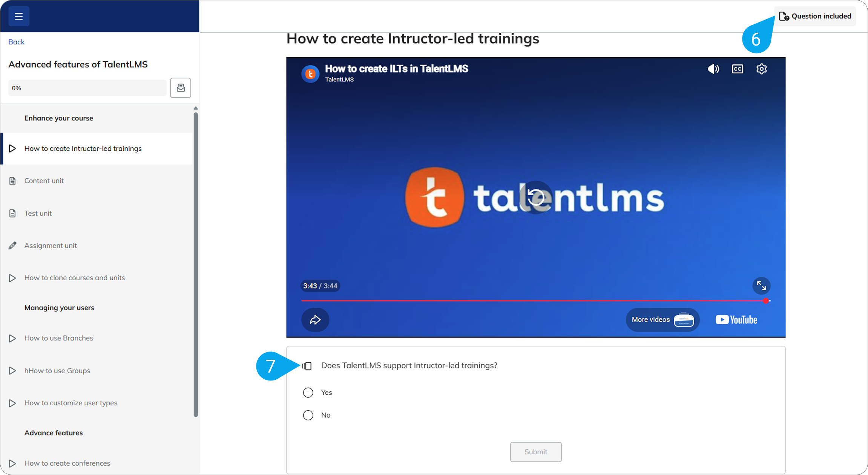This screenshot has height=475, width=868.
Task: Click the sidebar scrollbar
Action: [196, 265]
